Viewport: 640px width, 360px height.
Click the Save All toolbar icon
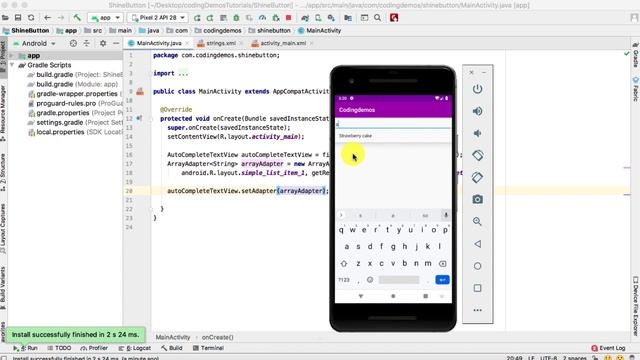[x=18, y=18]
